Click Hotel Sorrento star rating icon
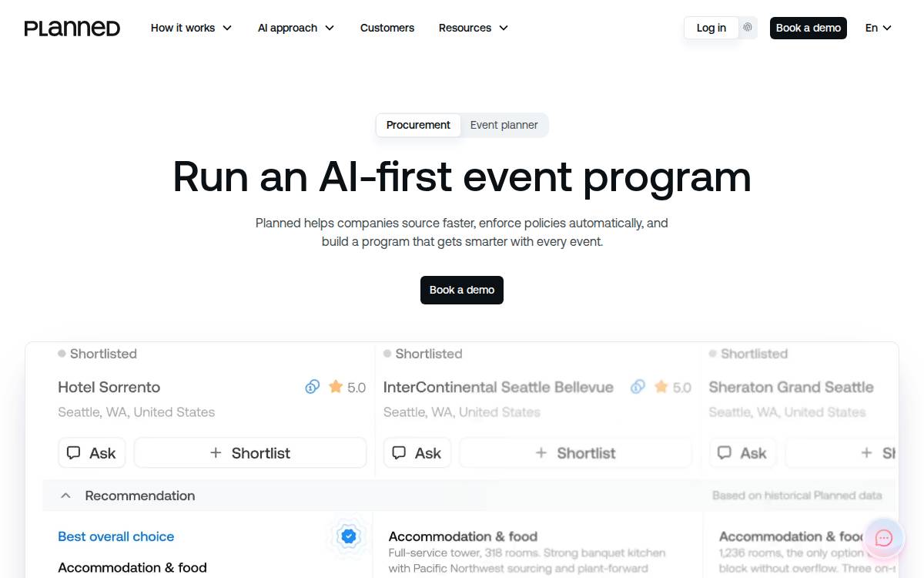 coord(336,387)
